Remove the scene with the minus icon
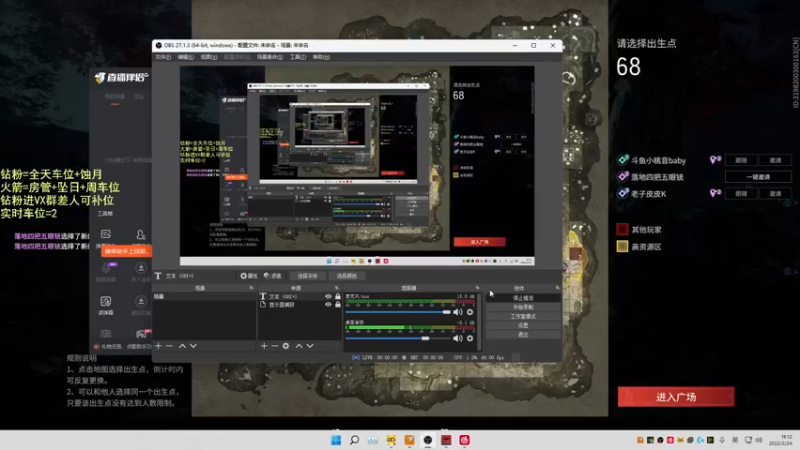Image resolution: width=800 pixels, height=450 pixels. pyautogui.click(x=169, y=346)
